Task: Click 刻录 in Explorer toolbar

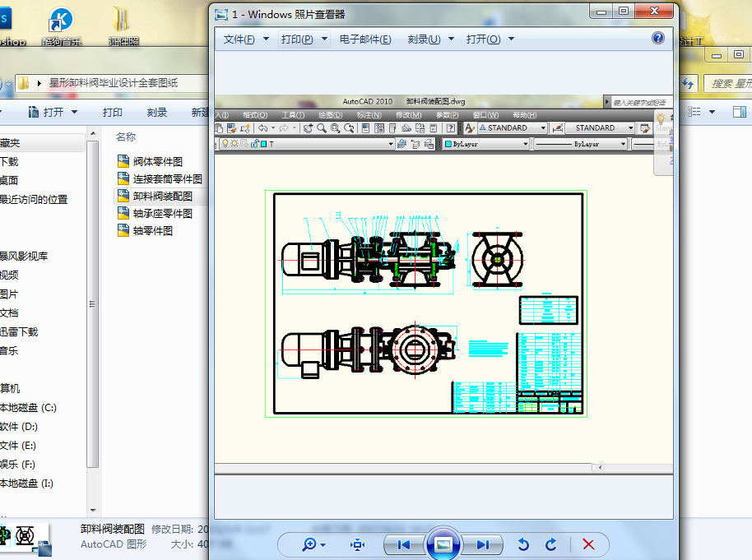Action: (157, 112)
